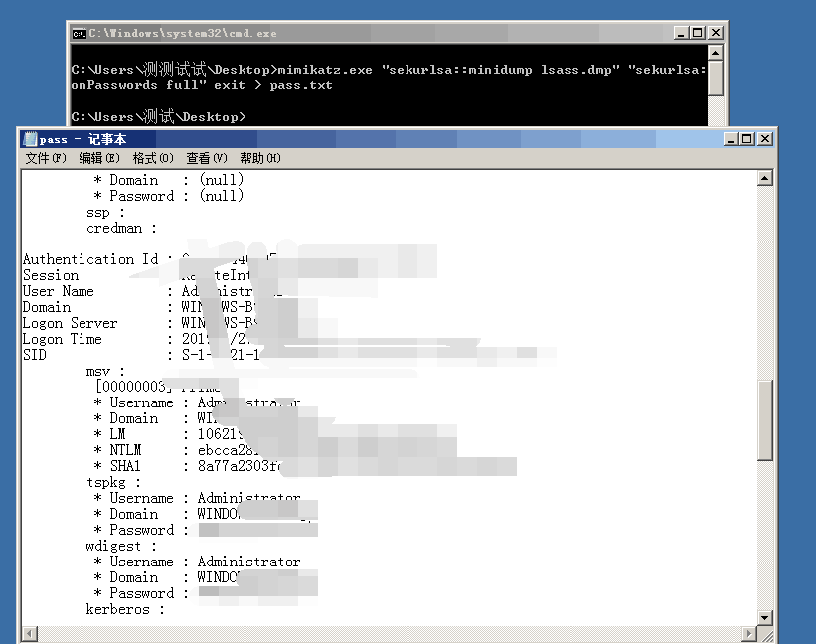Click the Username Administrator line under tspkg
This screenshot has height=644, width=816.
(x=197, y=498)
